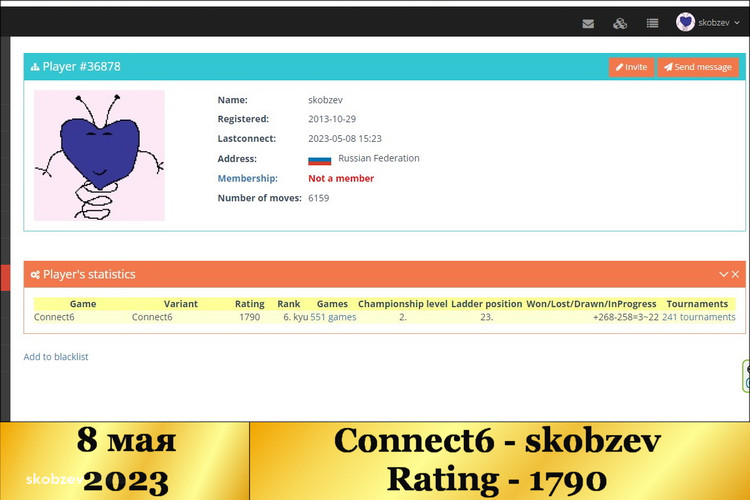
Task: Open the list icon in top bar
Action: (x=652, y=23)
